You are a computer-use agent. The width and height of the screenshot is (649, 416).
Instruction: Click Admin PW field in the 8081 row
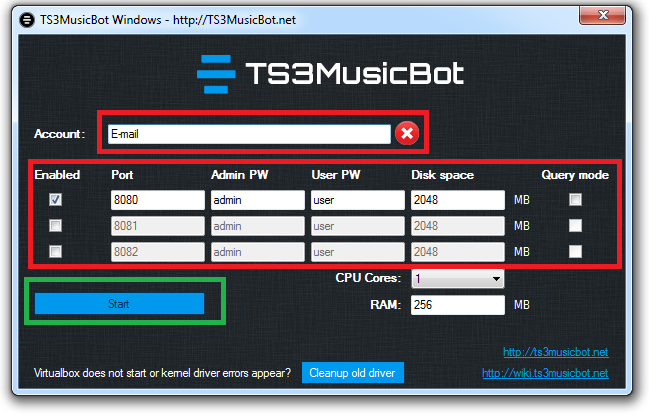coord(258,226)
